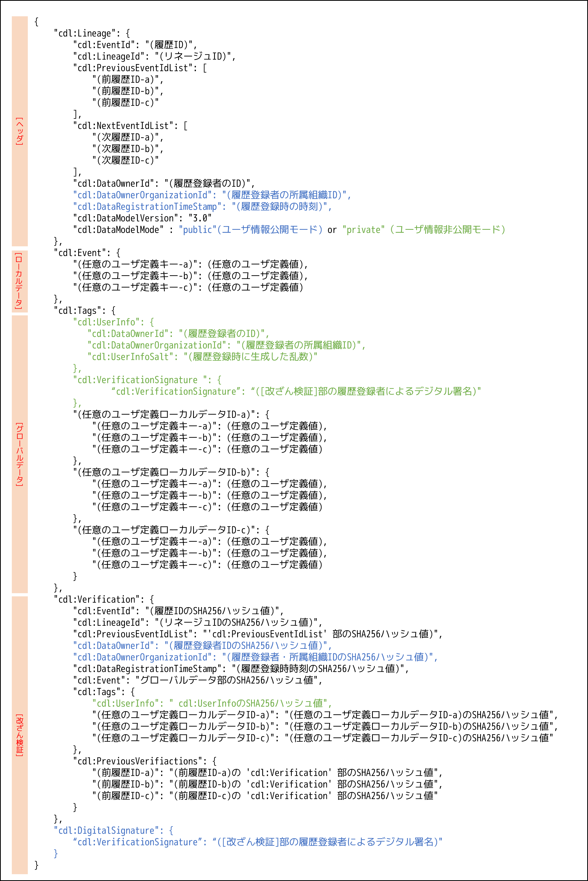588x881 pixels.
Task: Select the ［ヘッダ］ section label
Action: [x=19, y=131]
